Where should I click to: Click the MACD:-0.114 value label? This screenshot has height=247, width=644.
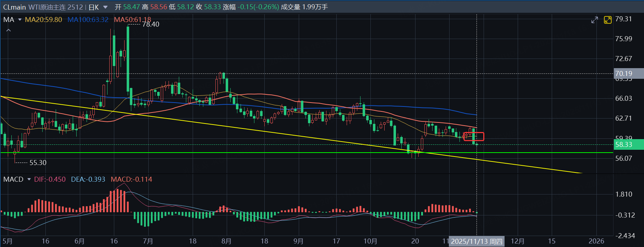(x=131, y=179)
